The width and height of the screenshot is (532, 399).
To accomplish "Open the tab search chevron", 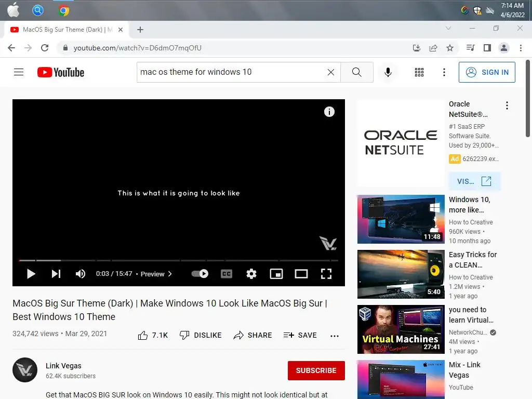I will point(448,28).
